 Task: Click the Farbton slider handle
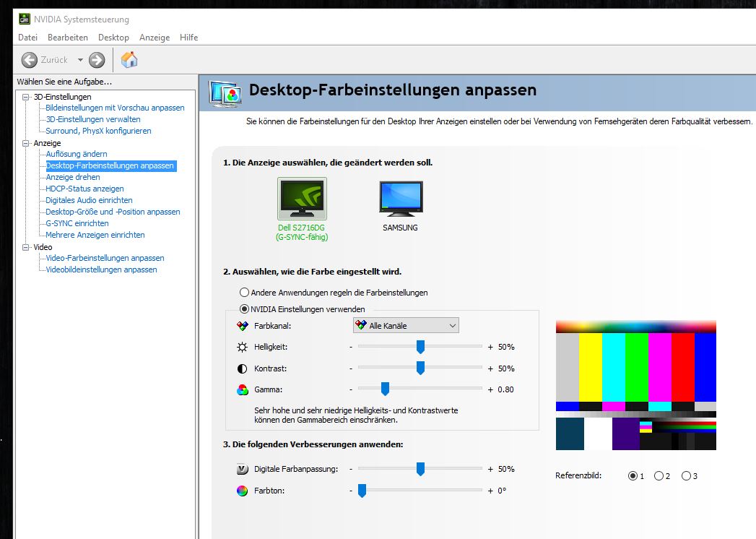(362, 491)
